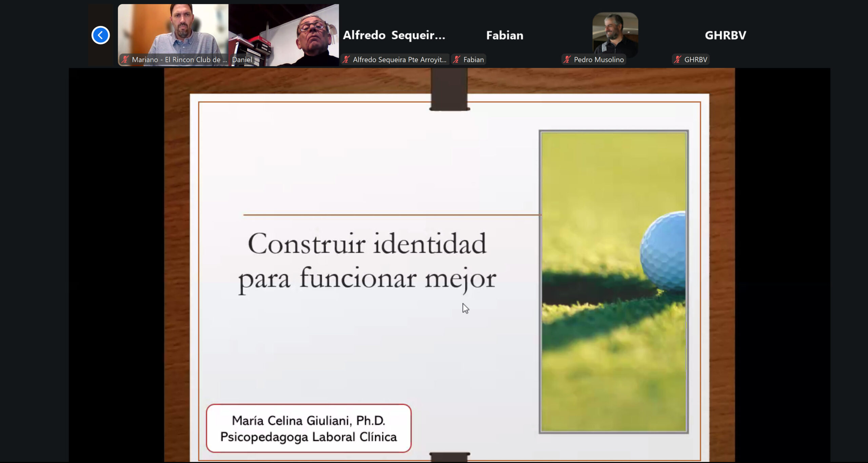868x463 pixels.
Task: Click the María Celina Giuliani name box
Action: pyautogui.click(x=309, y=428)
